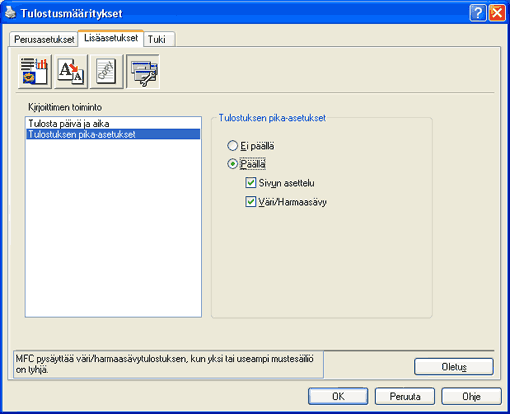
Task: Select the Lisäasetukset tab
Action: [x=111, y=38]
